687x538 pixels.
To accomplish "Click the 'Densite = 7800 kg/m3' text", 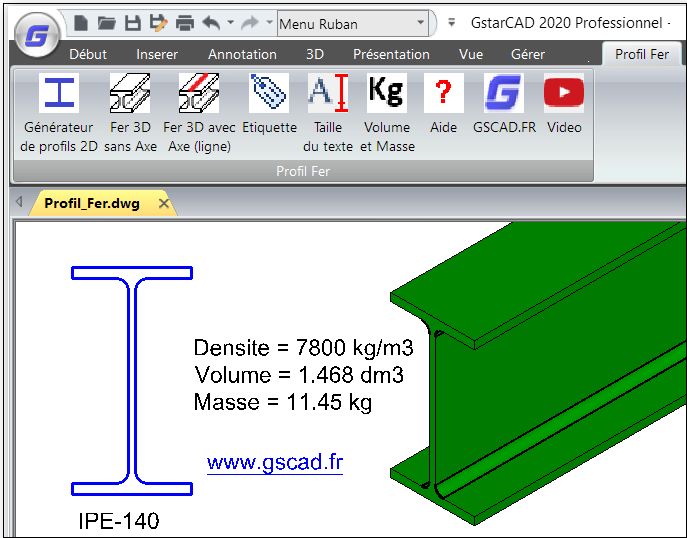I will (x=304, y=348).
